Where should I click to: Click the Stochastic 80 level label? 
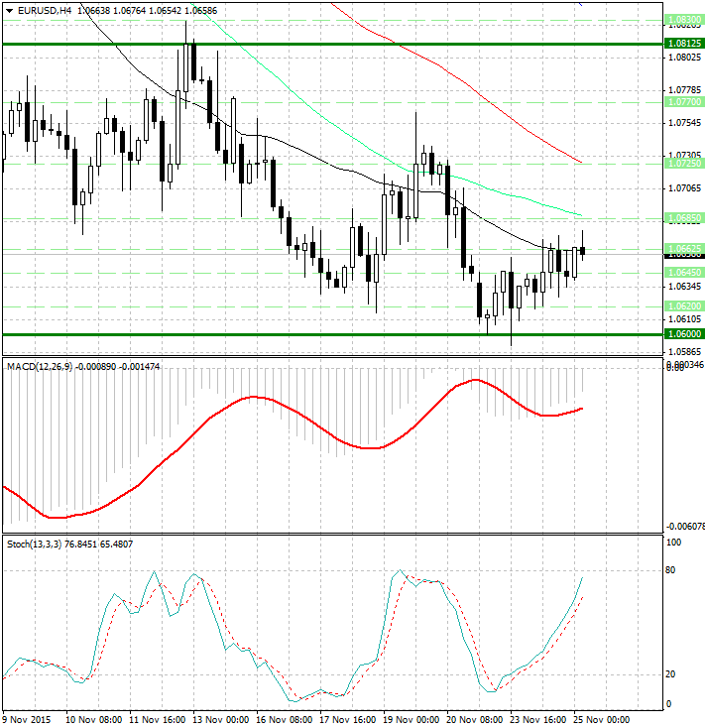tap(670, 570)
